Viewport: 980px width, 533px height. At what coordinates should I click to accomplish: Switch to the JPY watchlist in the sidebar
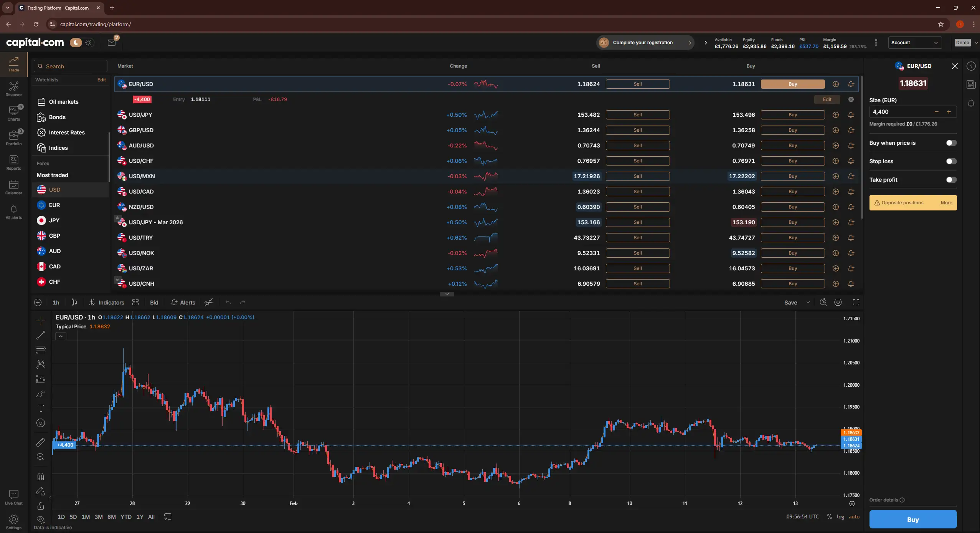point(54,220)
